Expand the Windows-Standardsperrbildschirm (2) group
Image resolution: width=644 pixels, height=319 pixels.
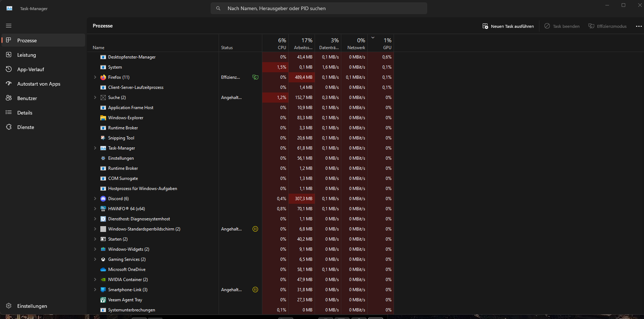point(95,229)
